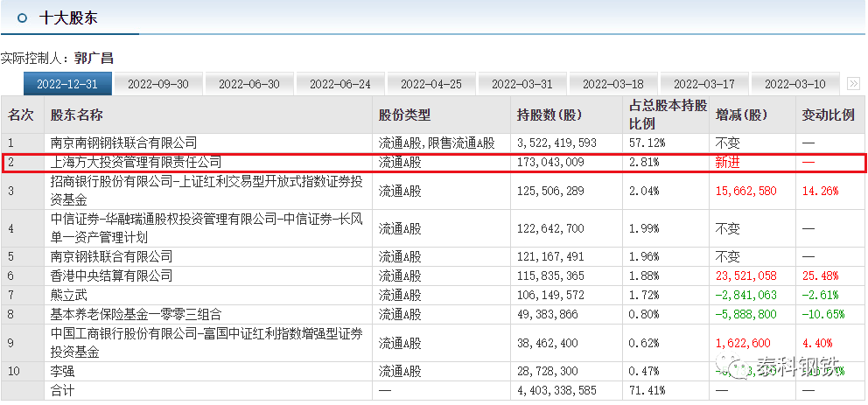Click the 2.04% ownership percentage
The height and width of the screenshot is (405, 868).
644,191
